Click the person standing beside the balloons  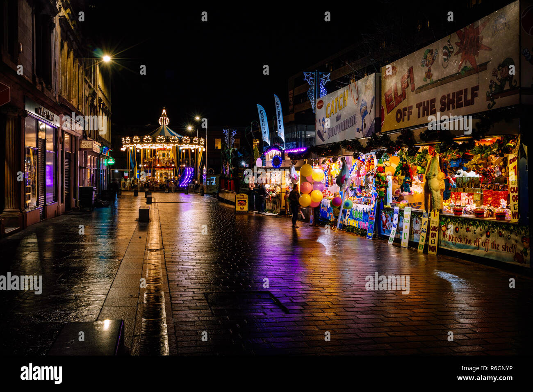tap(294, 206)
